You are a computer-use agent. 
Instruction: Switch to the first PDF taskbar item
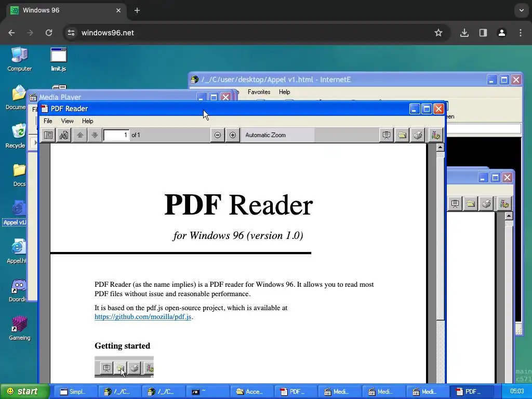coord(295,392)
